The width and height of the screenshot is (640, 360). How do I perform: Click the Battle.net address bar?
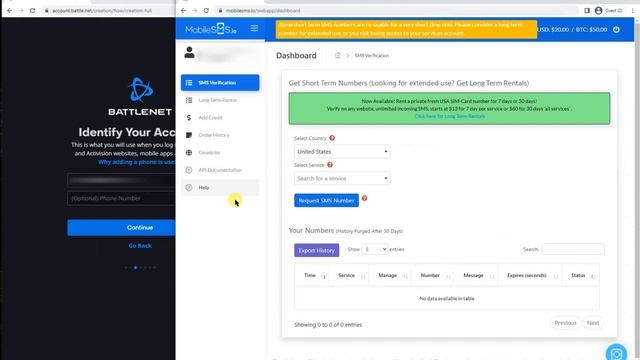click(x=109, y=10)
